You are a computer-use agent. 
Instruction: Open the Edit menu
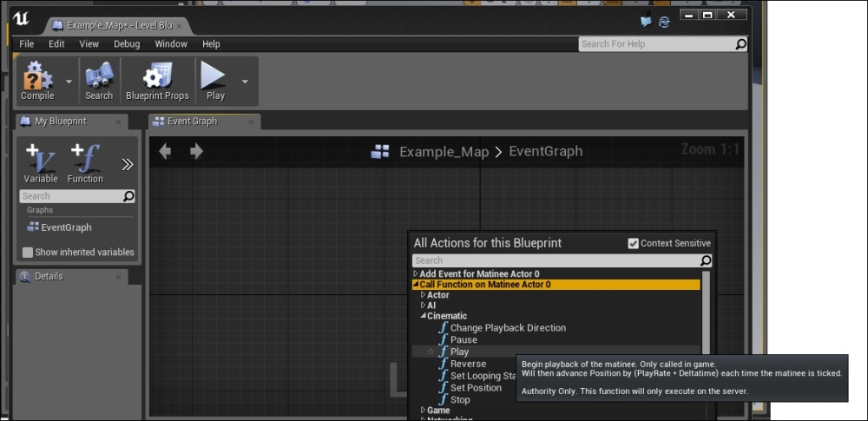tap(56, 43)
